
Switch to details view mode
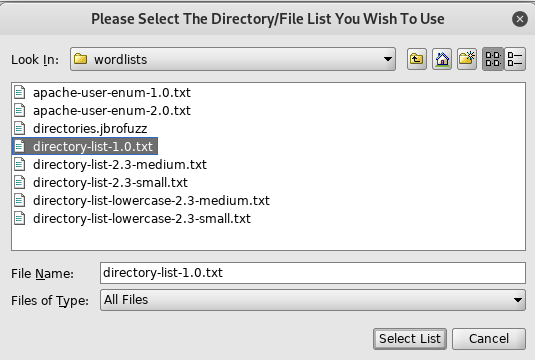pos(515,59)
